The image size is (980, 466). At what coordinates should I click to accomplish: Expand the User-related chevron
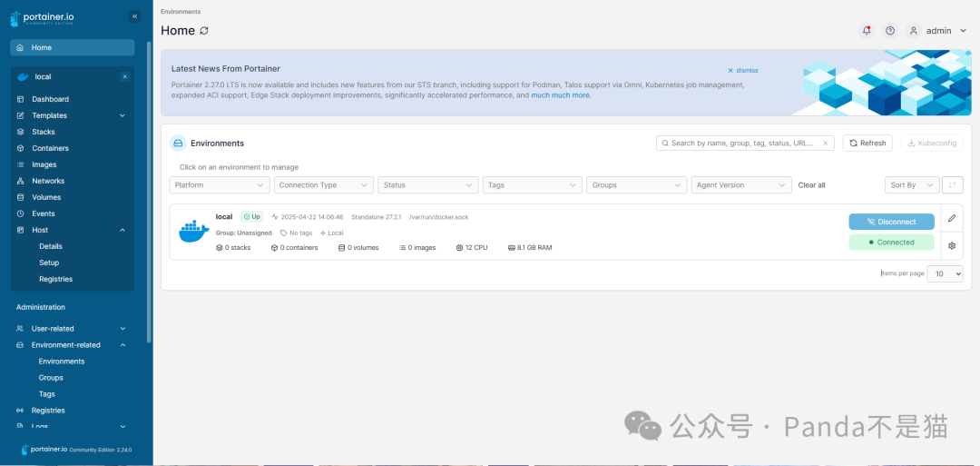tap(122, 329)
